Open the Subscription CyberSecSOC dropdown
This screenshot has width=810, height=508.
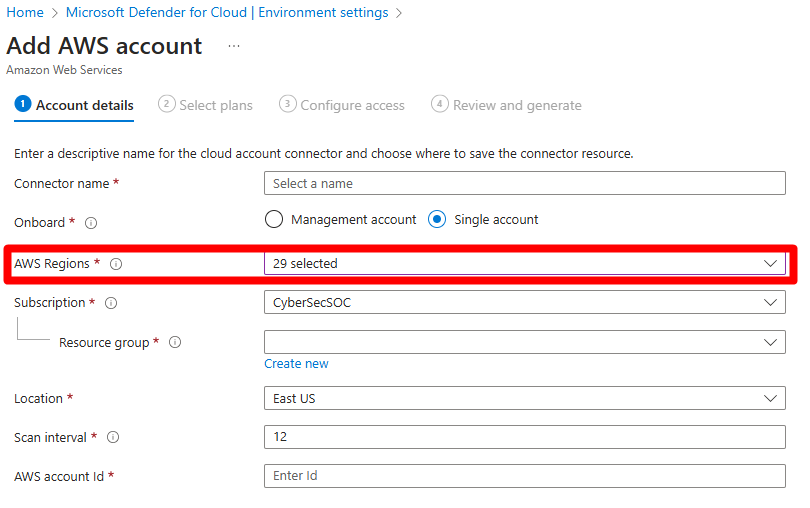525,302
